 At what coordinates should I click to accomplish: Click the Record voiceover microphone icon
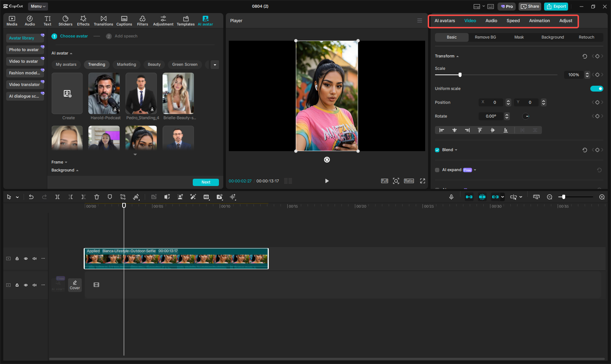451,197
